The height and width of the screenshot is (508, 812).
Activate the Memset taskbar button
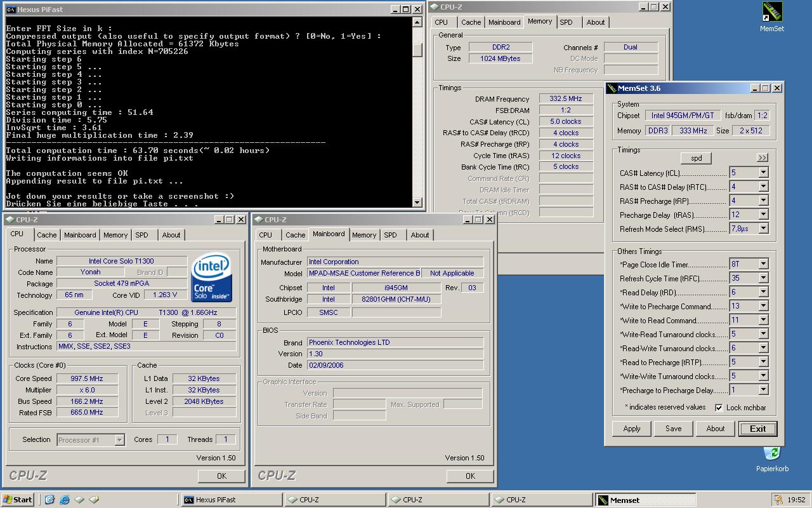click(647, 500)
